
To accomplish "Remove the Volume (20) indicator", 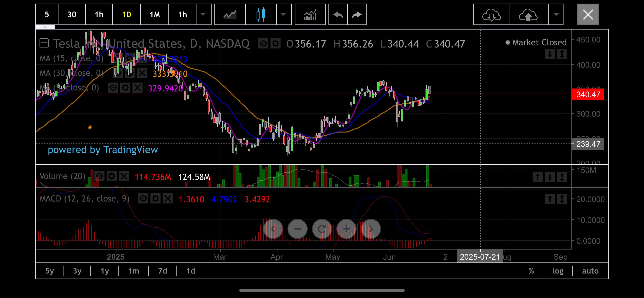I will 124,176.
